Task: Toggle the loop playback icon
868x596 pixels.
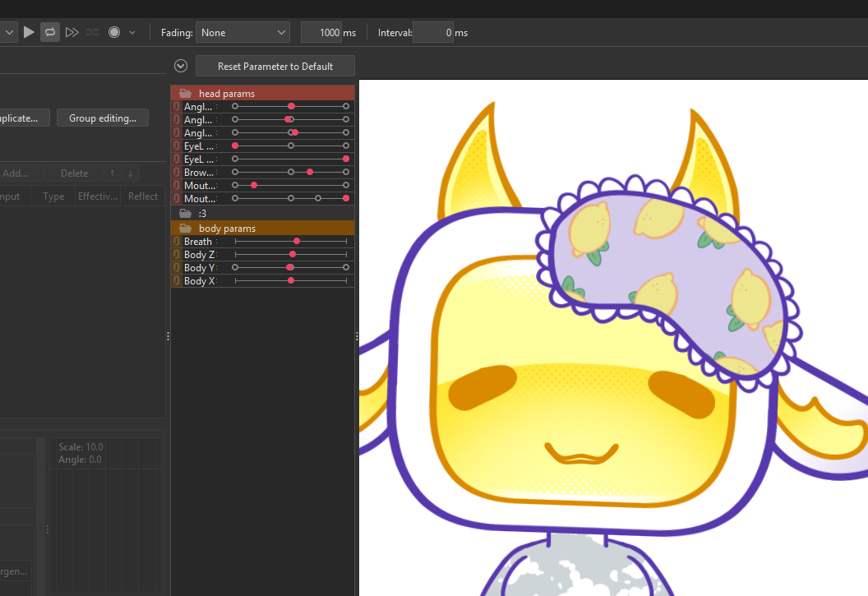Action: click(x=50, y=32)
